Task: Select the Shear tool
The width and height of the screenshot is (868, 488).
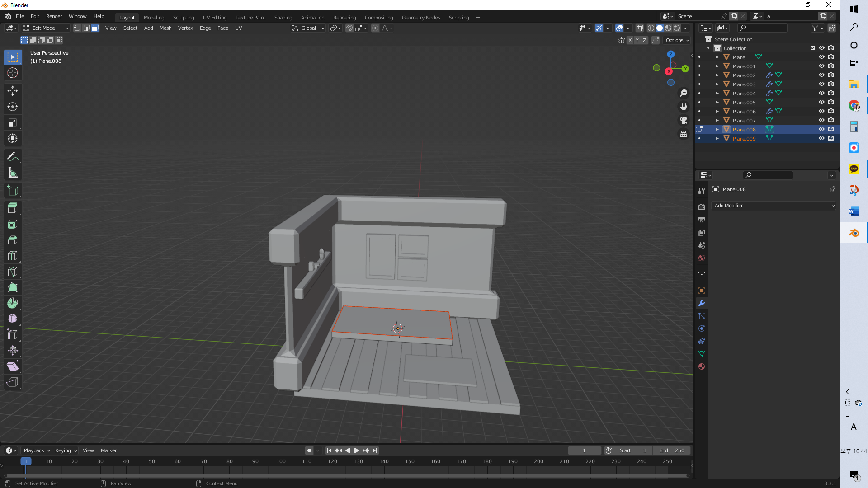Action: pyautogui.click(x=13, y=366)
